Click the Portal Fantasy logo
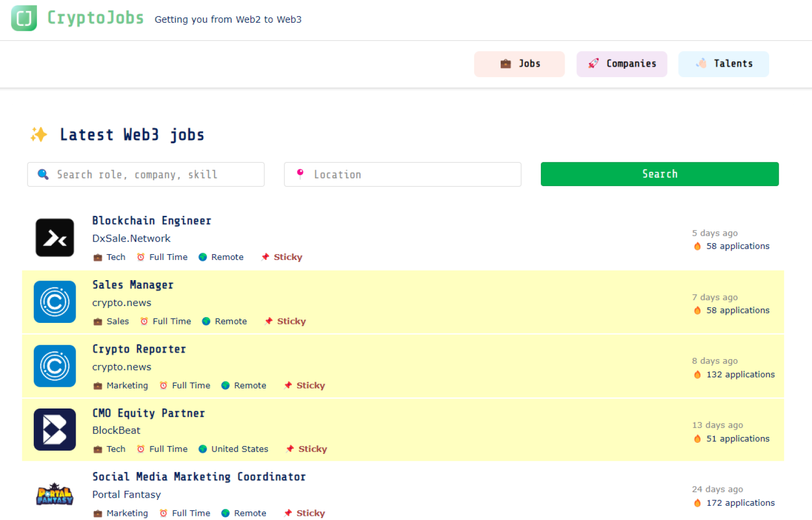812x520 pixels. 54,494
